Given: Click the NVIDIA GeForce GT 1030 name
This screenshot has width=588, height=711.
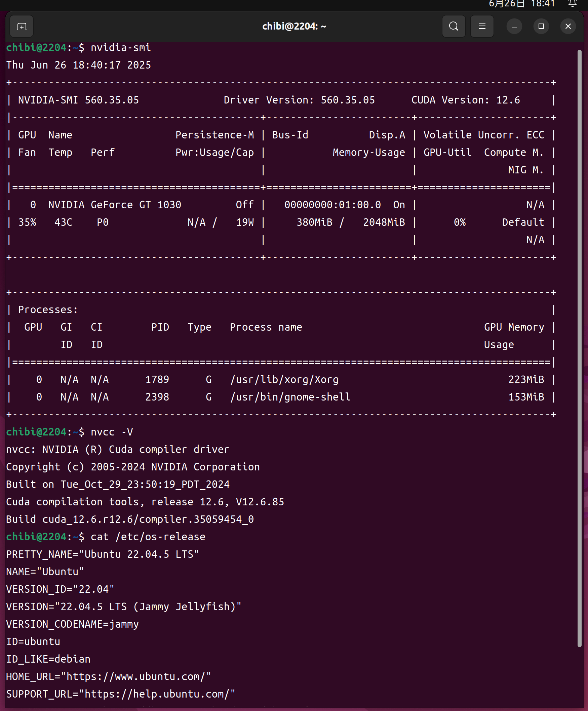Looking at the screenshot, I should [115, 205].
